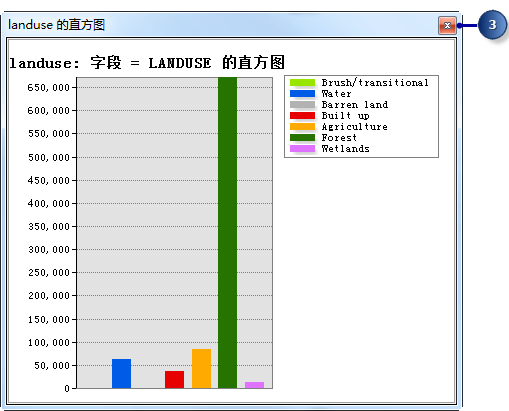Click the Forest dark green legend swatch
Image resolution: width=509 pixels, height=411 pixels.
pos(302,137)
